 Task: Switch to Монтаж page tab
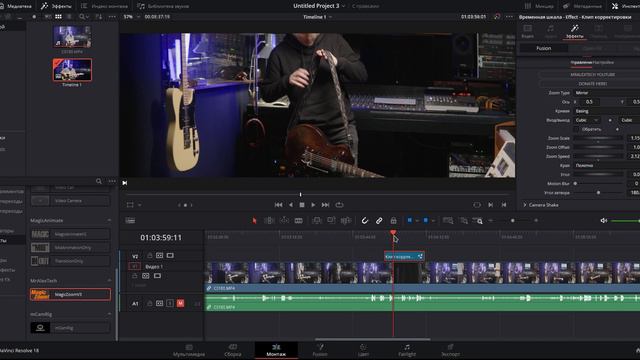tap(276, 351)
